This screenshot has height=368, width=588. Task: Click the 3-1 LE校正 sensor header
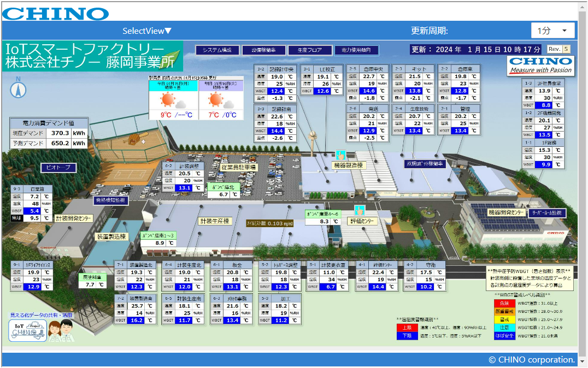(x=322, y=69)
